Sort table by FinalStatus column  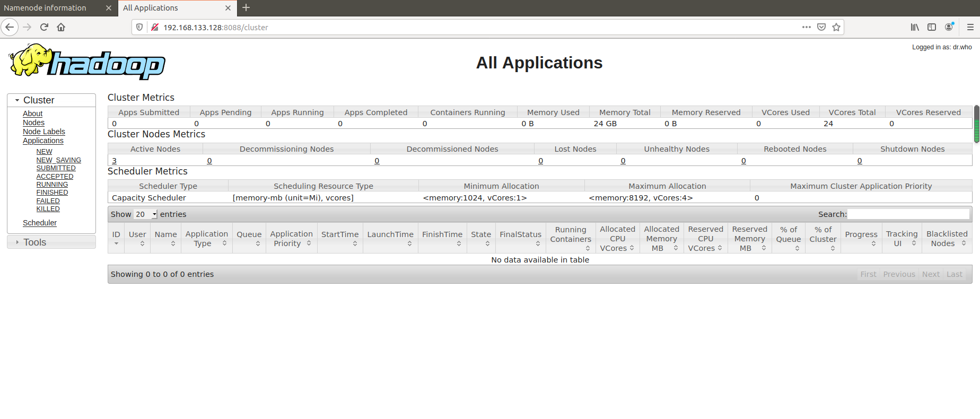[521, 238]
